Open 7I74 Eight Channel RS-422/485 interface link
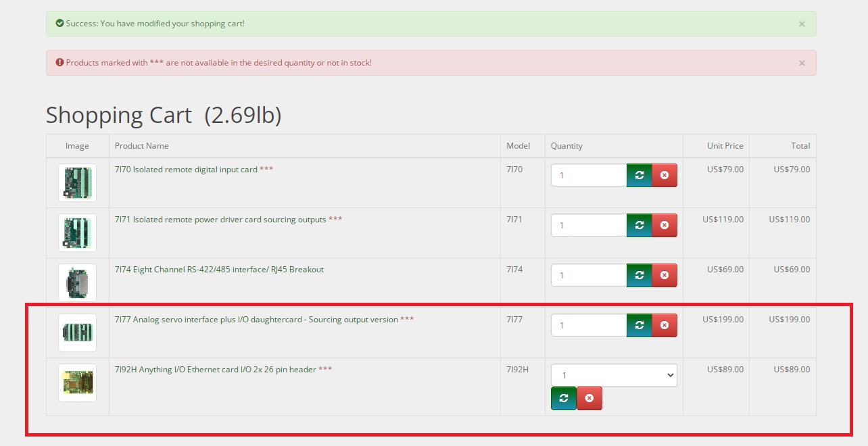Image resolution: width=868 pixels, height=446 pixels. tap(219, 270)
